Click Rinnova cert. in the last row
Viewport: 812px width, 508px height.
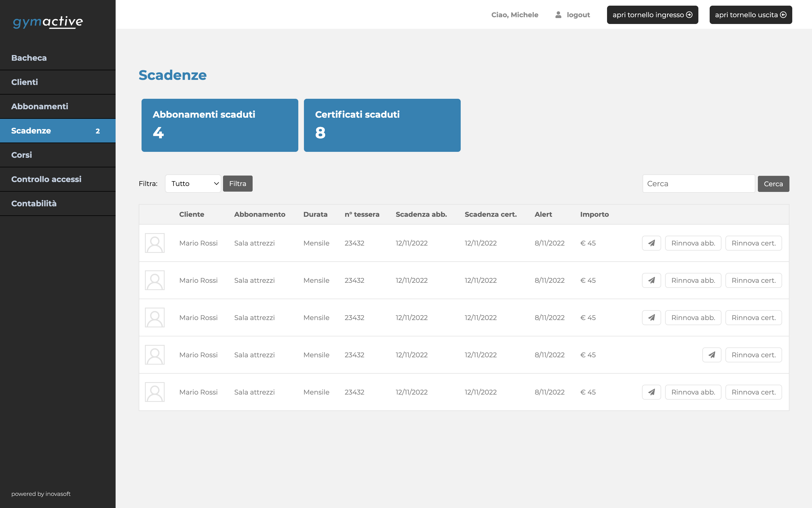pyautogui.click(x=754, y=392)
